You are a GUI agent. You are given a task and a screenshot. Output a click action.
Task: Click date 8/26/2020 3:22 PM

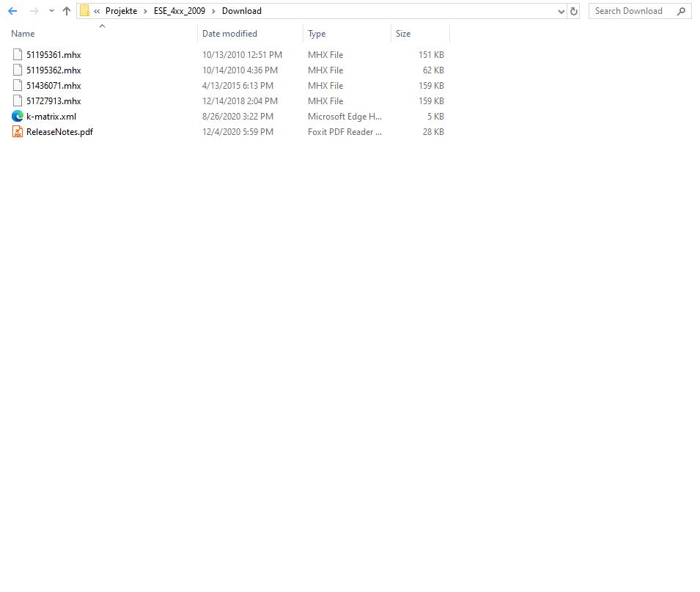pyautogui.click(x=237, y=117)
